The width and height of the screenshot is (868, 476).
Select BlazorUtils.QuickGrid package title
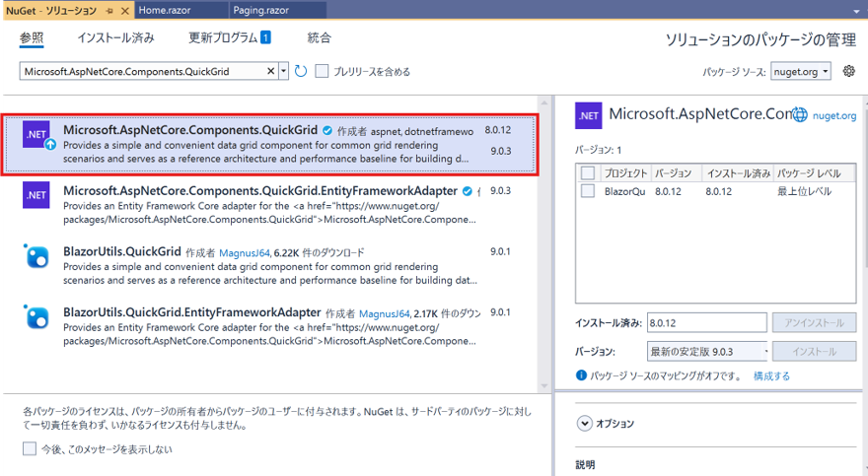pyautogui.click(x=121, y=251)
